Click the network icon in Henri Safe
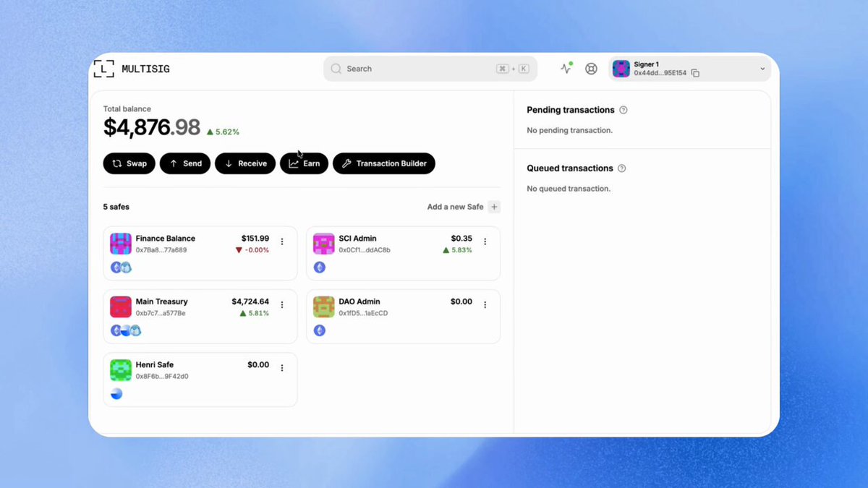 click(116, 394)
